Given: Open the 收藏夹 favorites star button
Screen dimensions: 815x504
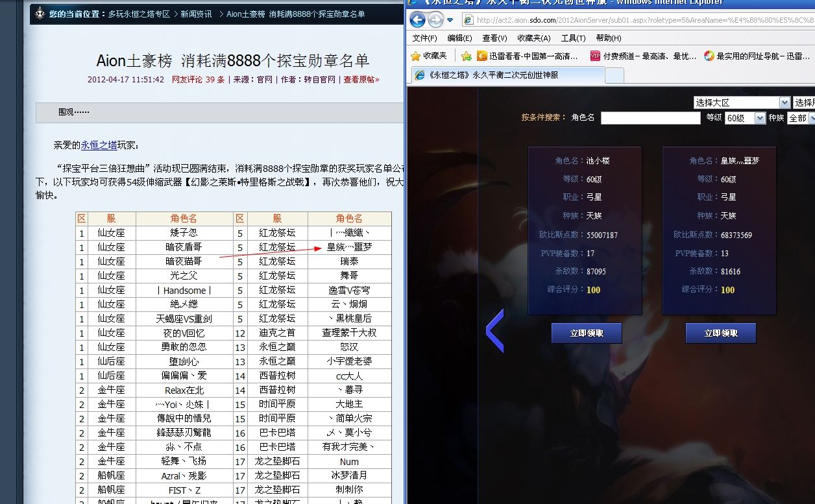Looking at the screenshot, I should tap(429, 56).
